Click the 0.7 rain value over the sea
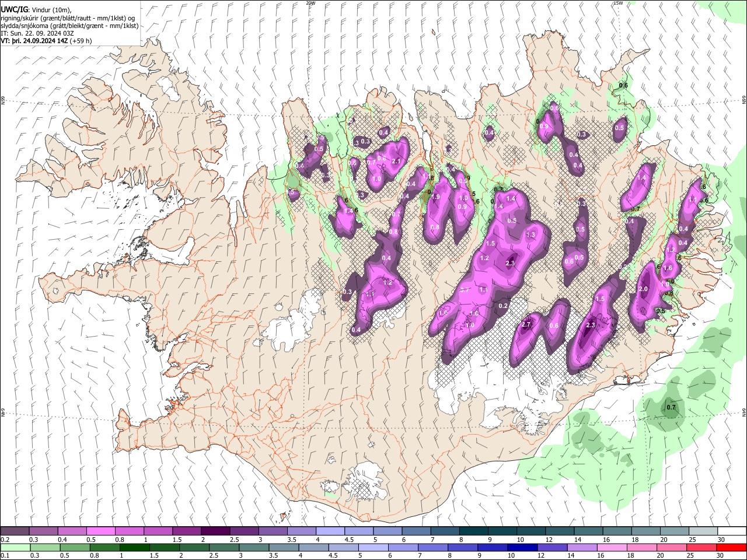This screenshot has height=560, width=747. click(x=671, y=407)
